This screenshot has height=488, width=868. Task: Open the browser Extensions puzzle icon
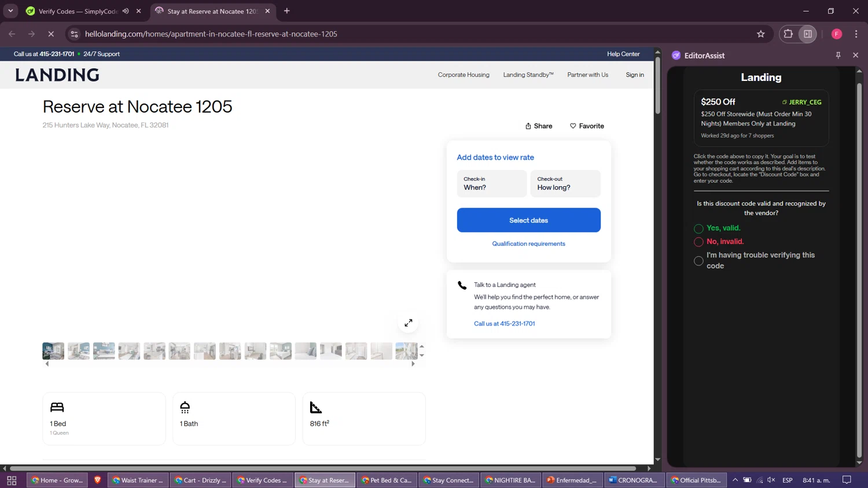point(788,34)
